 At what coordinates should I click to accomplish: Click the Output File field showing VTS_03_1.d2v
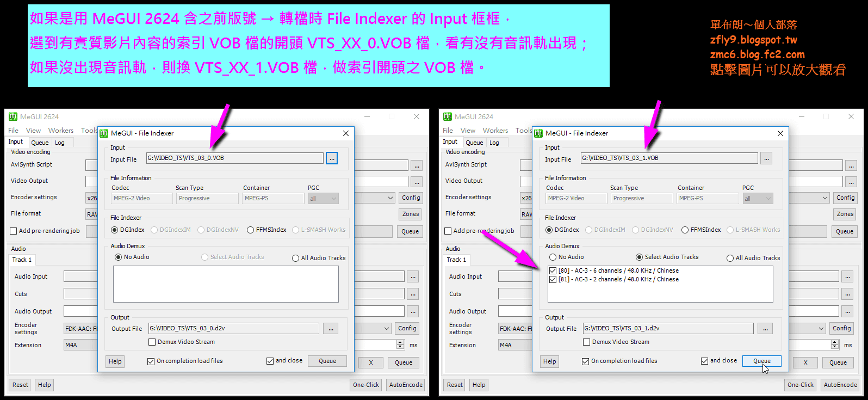coord(668,329)
